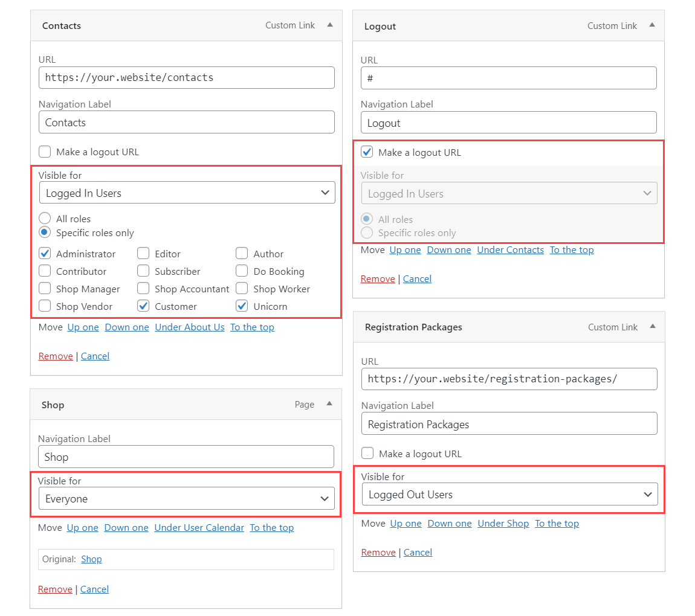Move Shop item Up one
The image size is (695, 616).
coord(82,527)
